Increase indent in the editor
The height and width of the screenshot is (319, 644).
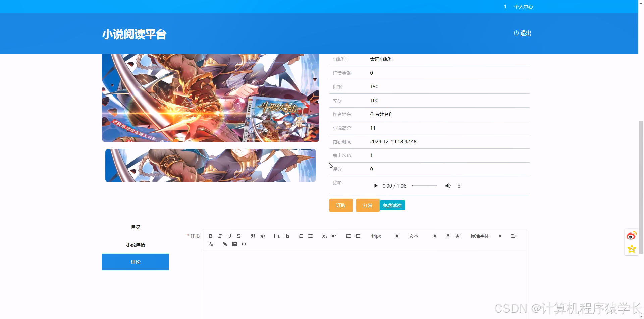click(x=358, y=236)
